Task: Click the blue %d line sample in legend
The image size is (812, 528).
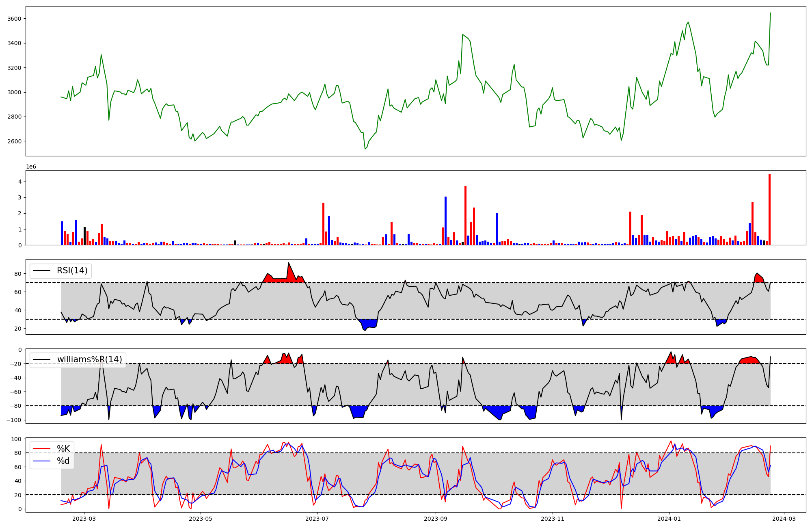Action: pyautogui.click(x=42, y=461)
